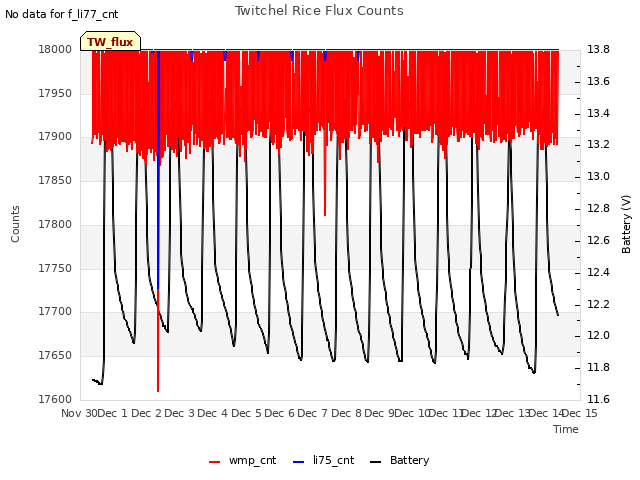Viewport: 640px width, 480px height.
Task: Click the Nov 30 date tick label
Action: [x=79, y=413]
